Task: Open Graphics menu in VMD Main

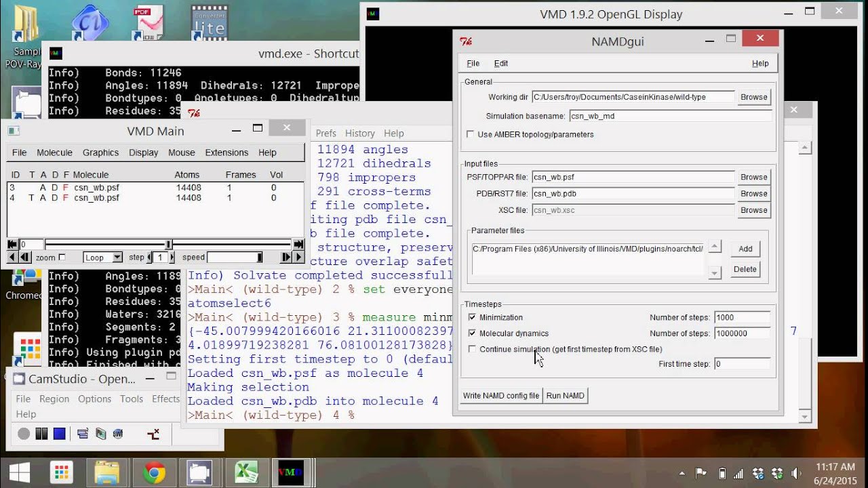Action: pyautogui.click(x=100, y=152)
